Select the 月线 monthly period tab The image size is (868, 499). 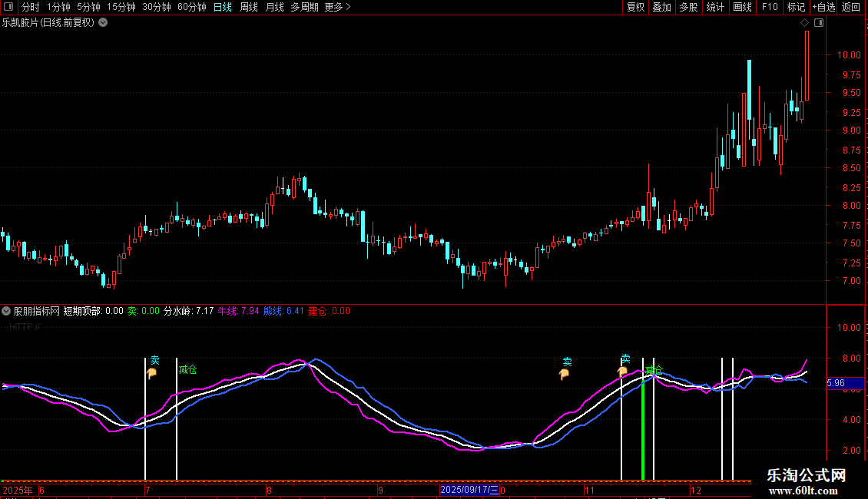274,7
